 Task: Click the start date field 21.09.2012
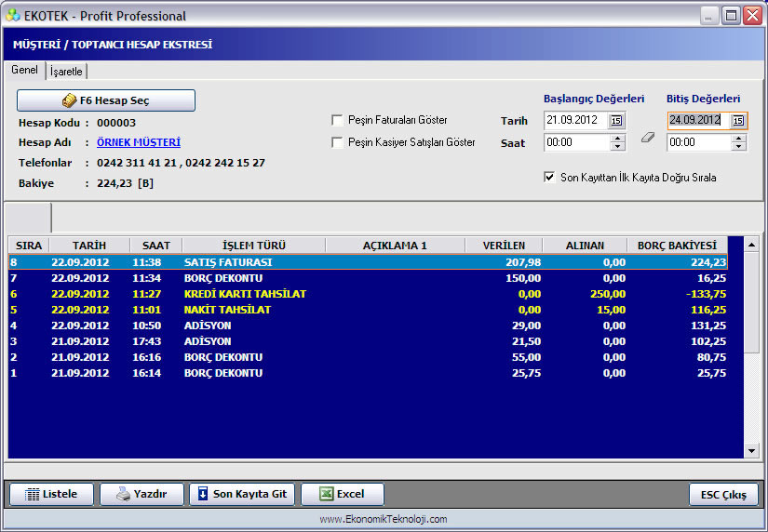tap(576, 120)
